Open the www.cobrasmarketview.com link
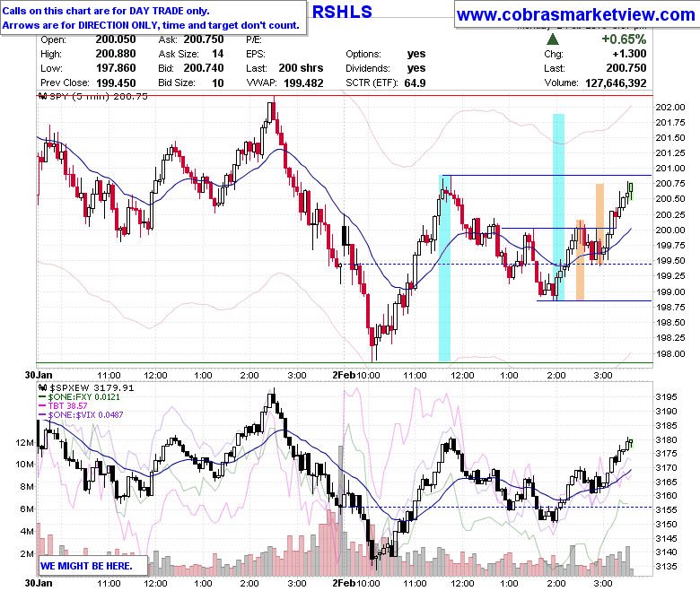Viewport: 700px width, 591px height. pos(576,14)
